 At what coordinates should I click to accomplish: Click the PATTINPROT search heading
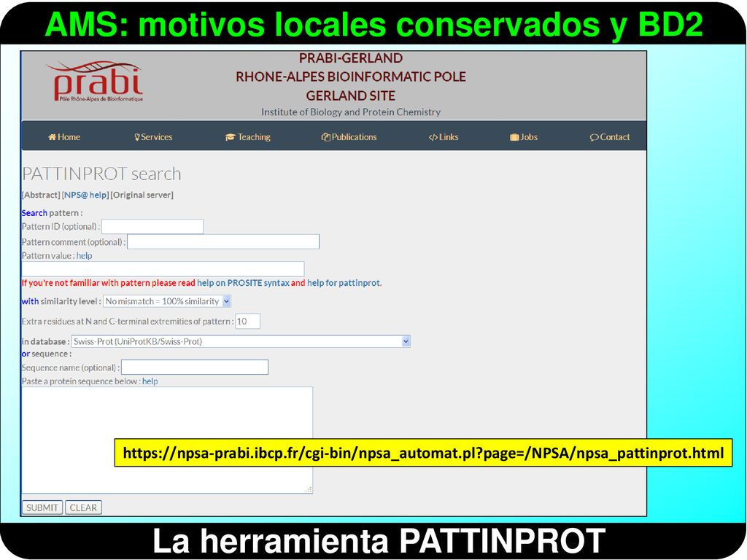coord(101,174)
